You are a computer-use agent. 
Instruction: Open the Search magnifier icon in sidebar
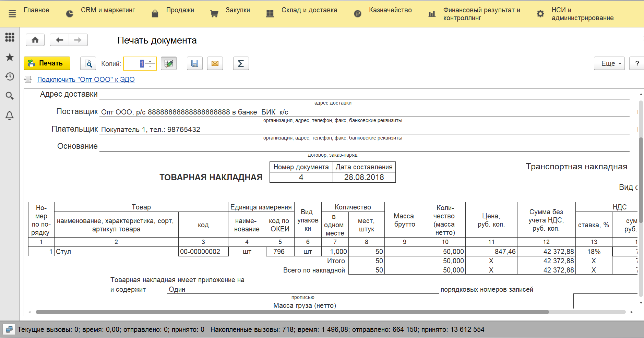click(10, 96)
